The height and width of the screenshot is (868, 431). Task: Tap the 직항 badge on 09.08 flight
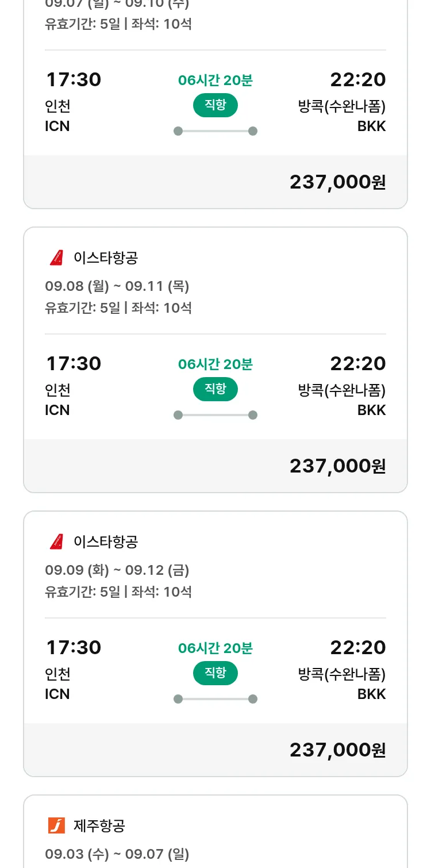point(215,389)
